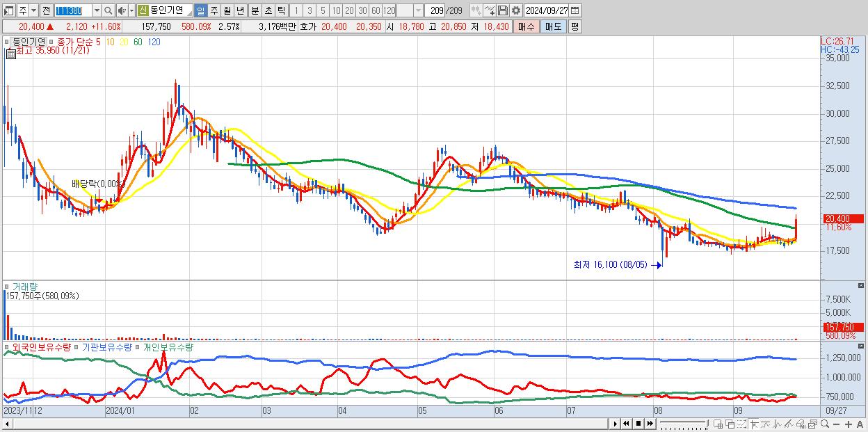Viewport: 868px width, 432px height.
Task: Click the 평 button
Action: click(574, 26)
